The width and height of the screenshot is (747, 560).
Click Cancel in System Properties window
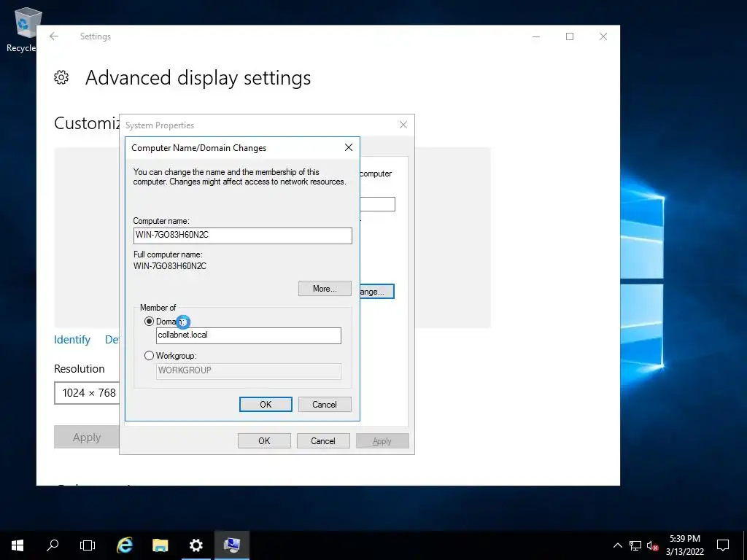click(323, 441)
